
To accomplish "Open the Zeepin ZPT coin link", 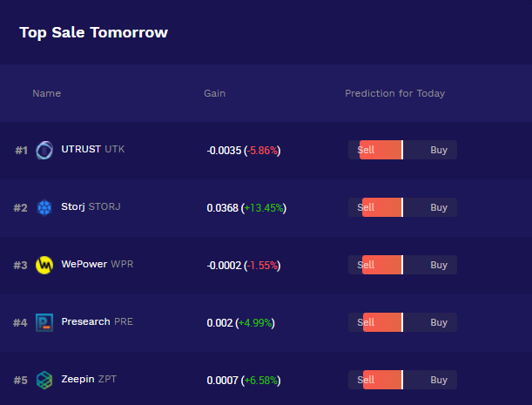I will [x=89, y=379].
